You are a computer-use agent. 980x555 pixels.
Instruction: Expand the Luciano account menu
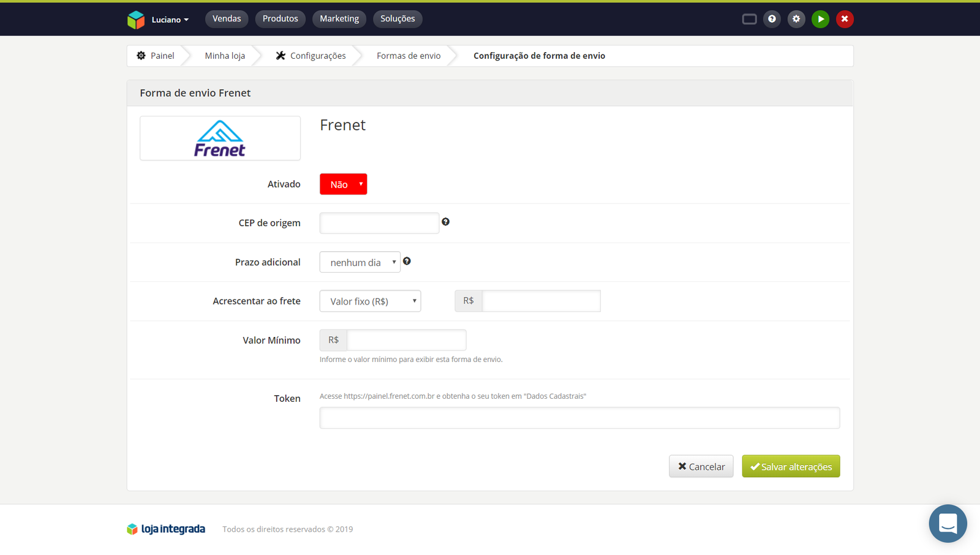click(170, 20)
